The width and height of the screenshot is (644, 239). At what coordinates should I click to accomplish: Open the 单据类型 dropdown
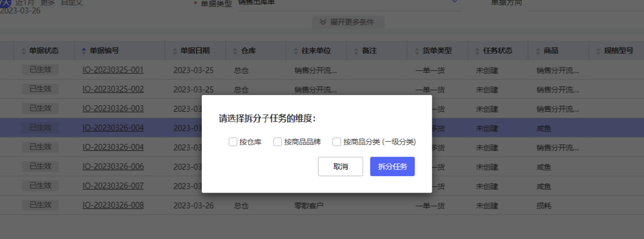click(x=349, y=3)
